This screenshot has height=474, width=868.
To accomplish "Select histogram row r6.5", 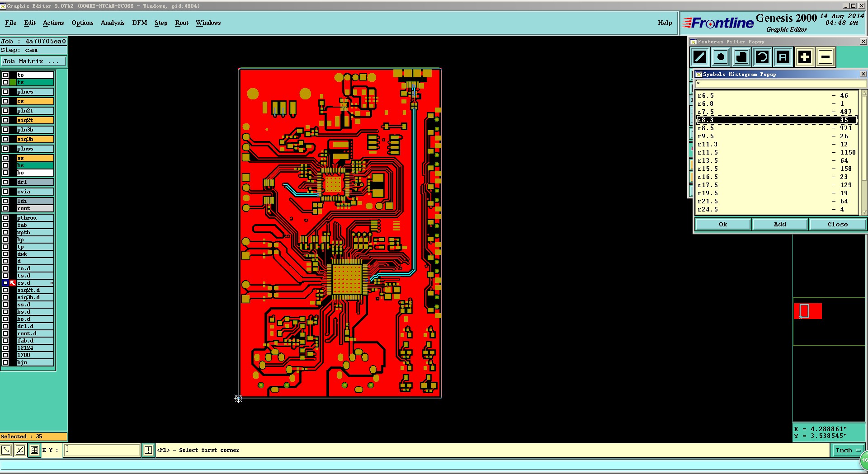I will 777,96.
